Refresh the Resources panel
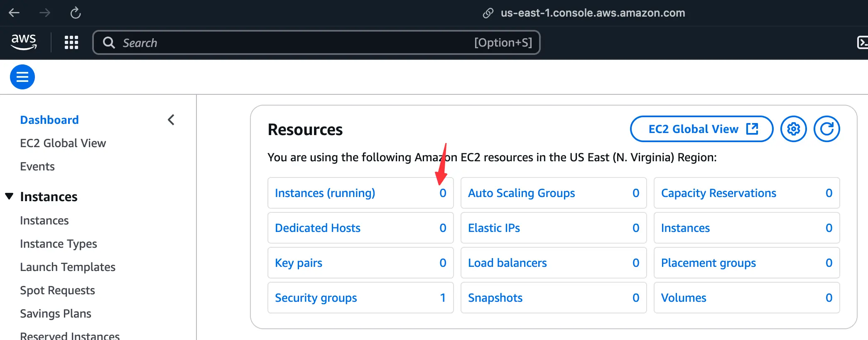Viewport: 868px width, 340px height. pos(826,129)
